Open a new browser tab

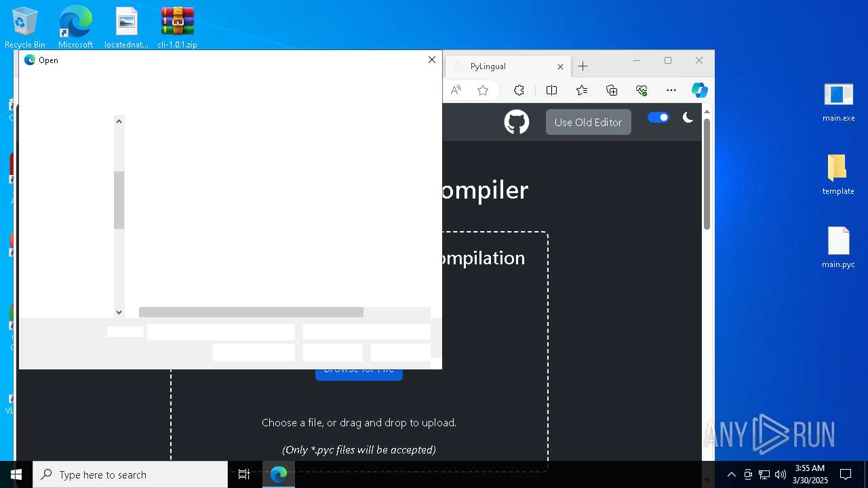click(x=583, y=66)
